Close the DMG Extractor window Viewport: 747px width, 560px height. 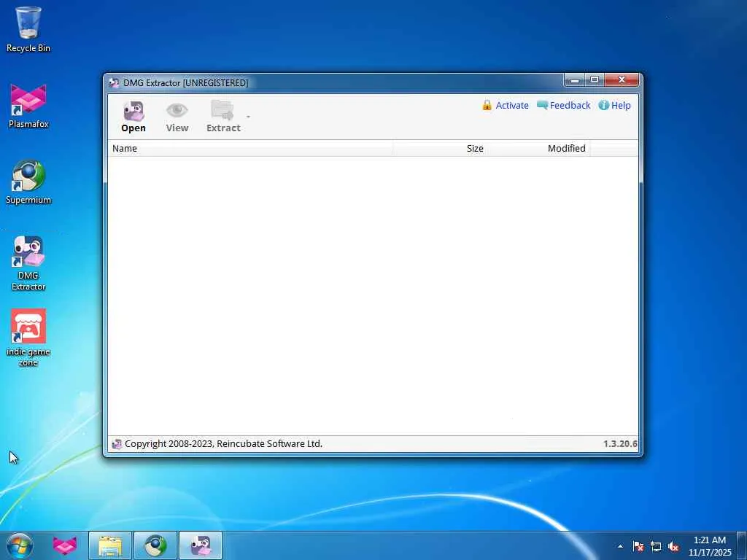622,80
